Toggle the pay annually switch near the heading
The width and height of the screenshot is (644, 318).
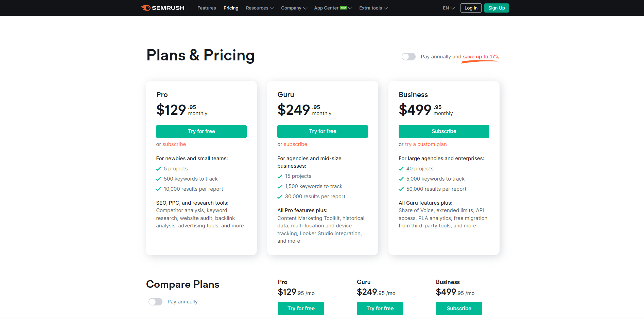(408, 57)
